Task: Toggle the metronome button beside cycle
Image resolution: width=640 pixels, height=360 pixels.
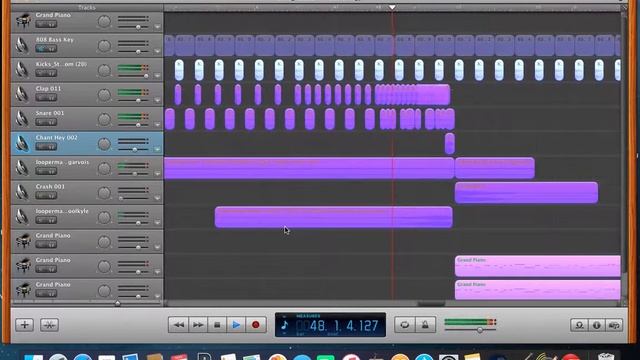Action: (425, 325)
